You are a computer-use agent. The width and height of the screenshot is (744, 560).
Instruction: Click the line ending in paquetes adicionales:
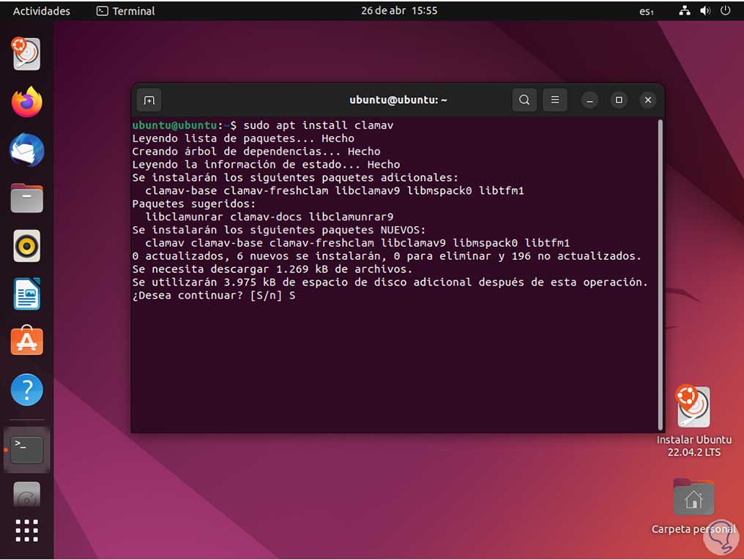point(295,178)
